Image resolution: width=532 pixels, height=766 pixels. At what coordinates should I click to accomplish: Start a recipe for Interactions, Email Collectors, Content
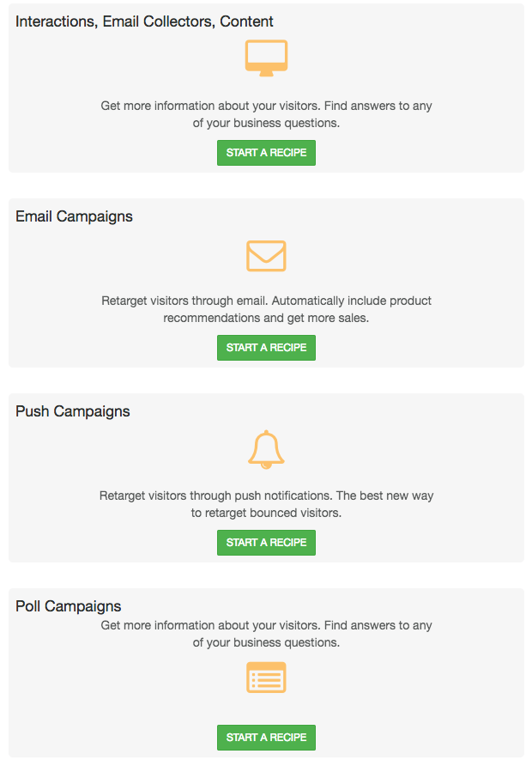[266, 153]
